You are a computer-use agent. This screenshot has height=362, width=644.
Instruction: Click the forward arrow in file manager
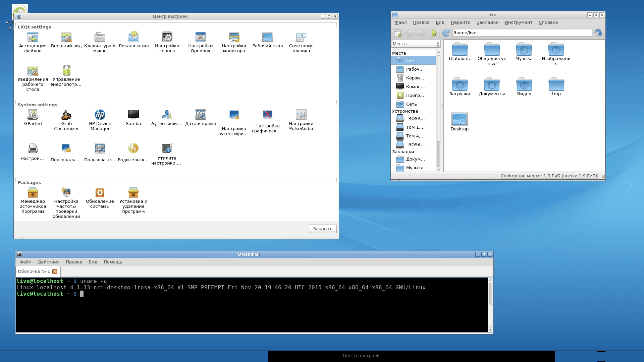[422, 33]
